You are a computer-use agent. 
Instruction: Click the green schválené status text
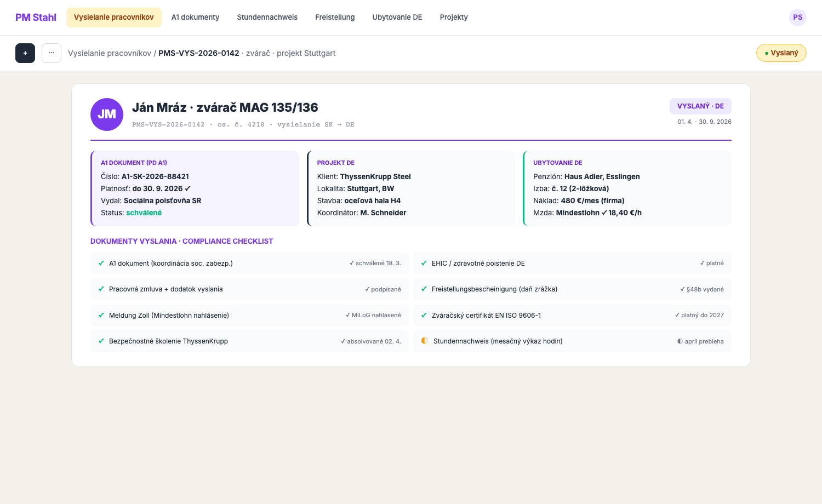[144, 213]
